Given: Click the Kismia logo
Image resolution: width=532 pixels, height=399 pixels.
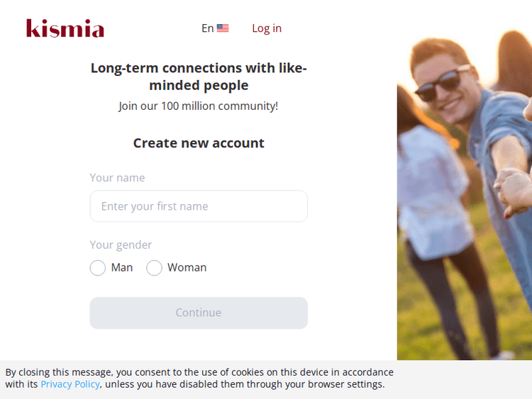Looking at the screenshot, I should [65, 28].
